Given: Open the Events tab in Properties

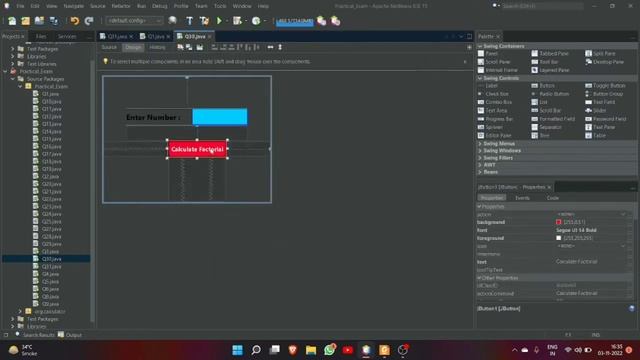Looking at the screenshot, I should coord(522,198).
